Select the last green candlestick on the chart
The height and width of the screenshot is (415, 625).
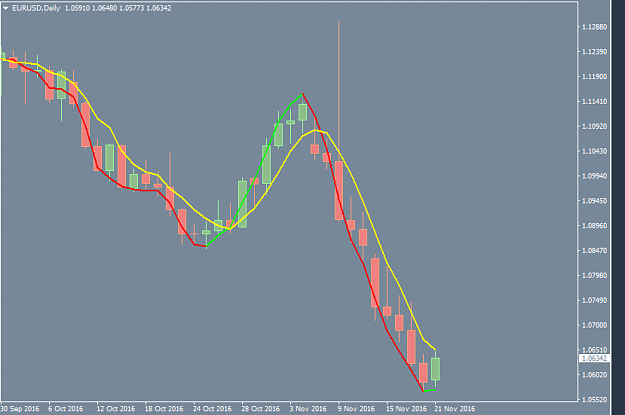pyautogui.click(x=435, y=369)
